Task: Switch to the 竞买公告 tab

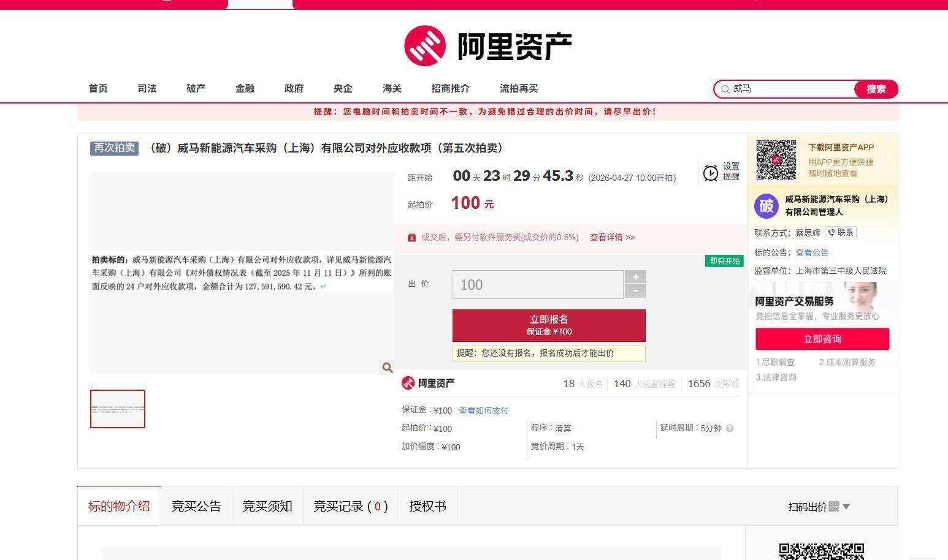Action: point(196,507)
